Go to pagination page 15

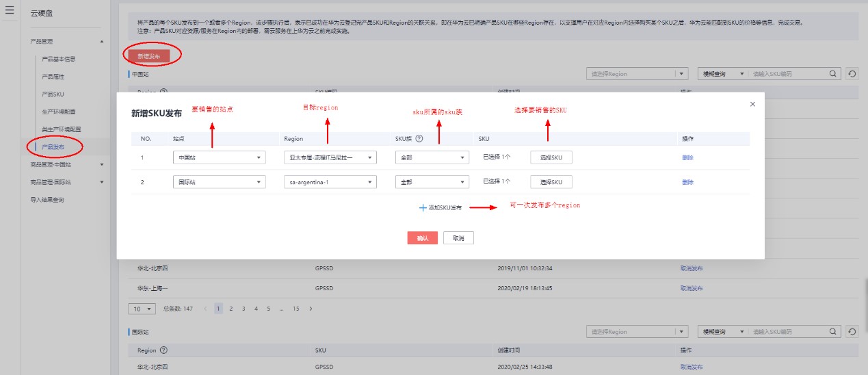[296, 309]
